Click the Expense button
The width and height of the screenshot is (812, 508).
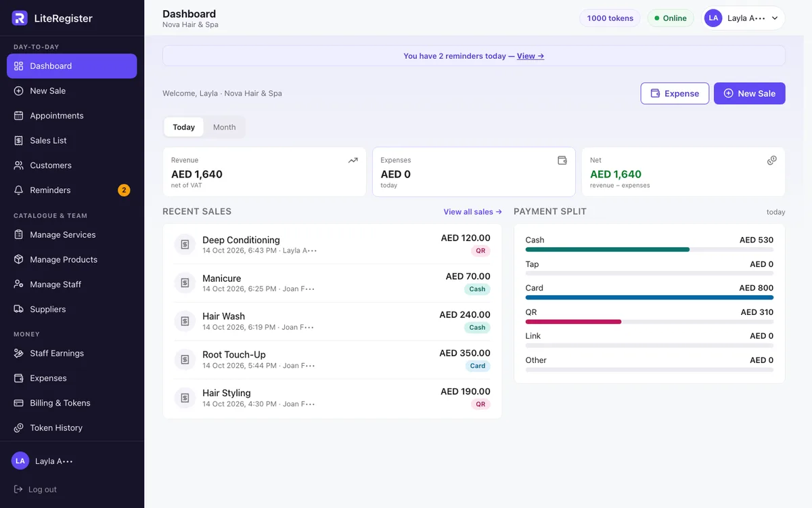coord(675,93)
